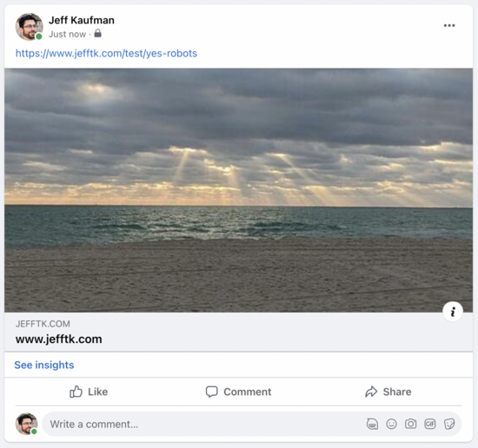Open the jefftk.com/test/yes-robots URL link
Image resolution: width=478 pixels, height=448 pixels.
pyautogui.click(x=106, y=53)
